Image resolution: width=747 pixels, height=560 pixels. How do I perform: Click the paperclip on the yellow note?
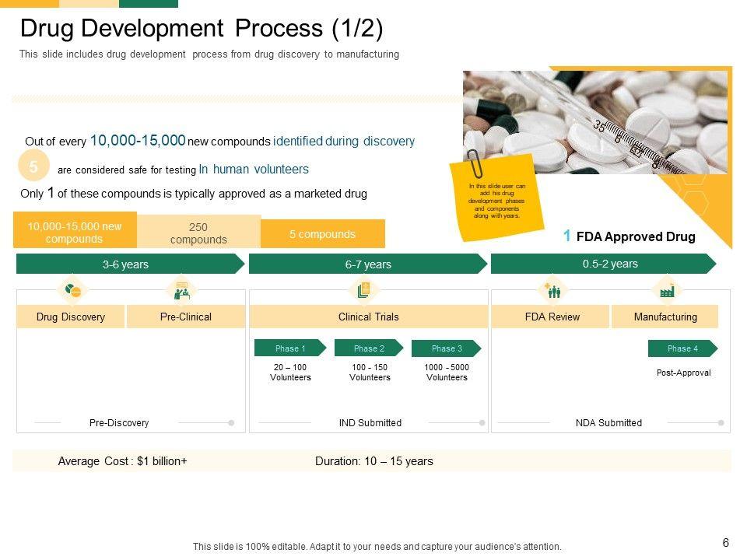[476, 166]
